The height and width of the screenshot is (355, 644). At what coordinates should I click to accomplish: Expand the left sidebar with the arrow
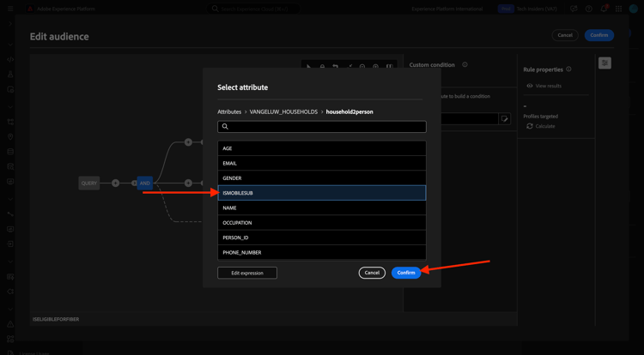10,24
